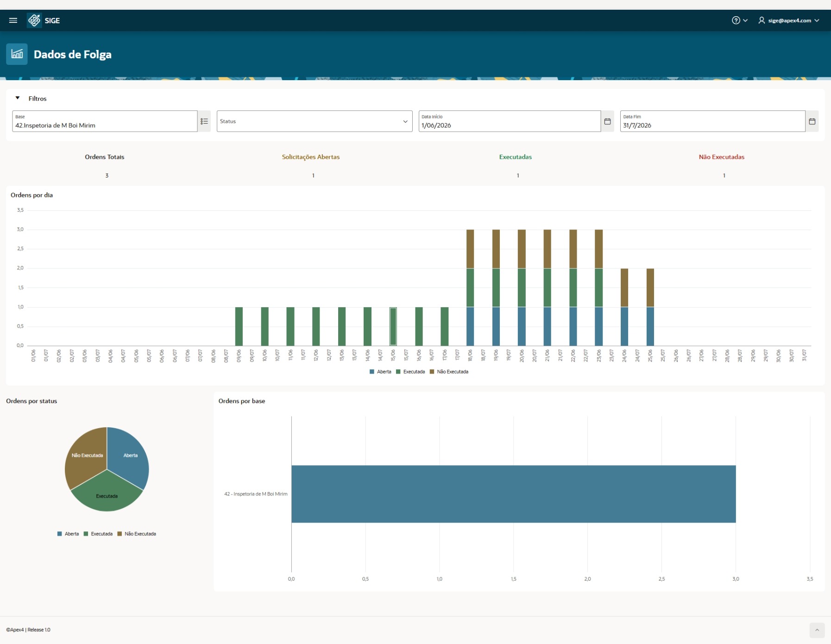831x644 pixels.
Task: Toggle Aberta legend under the pie chart
Action: pos(68,534)
